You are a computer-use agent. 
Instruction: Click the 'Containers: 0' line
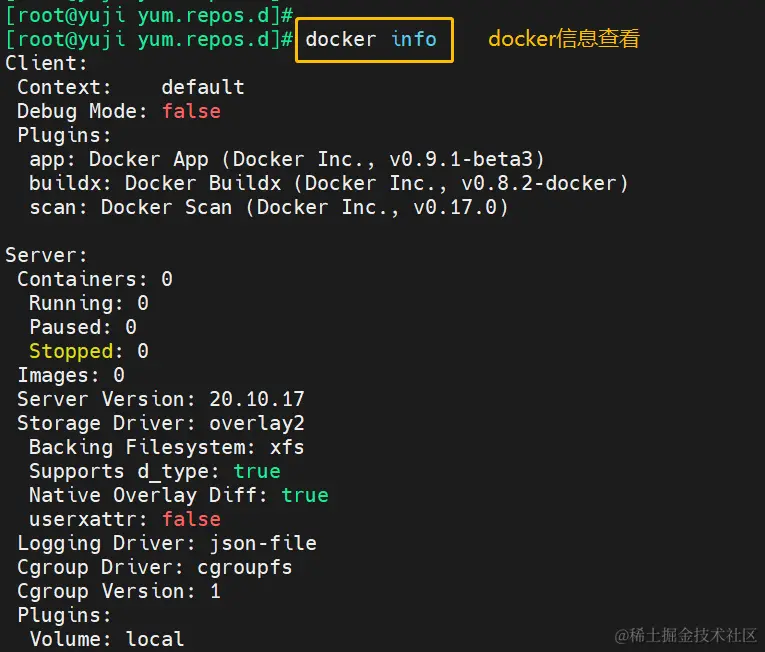coord(95,279)
